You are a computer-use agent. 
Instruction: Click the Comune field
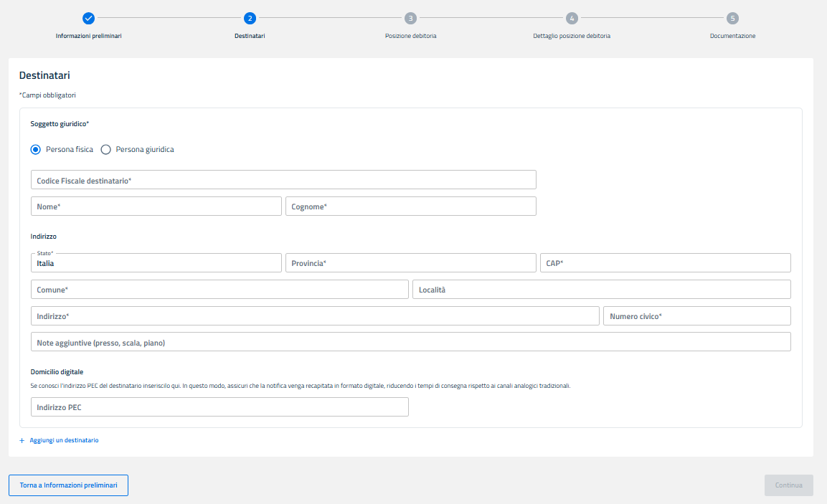click(219, 290)
